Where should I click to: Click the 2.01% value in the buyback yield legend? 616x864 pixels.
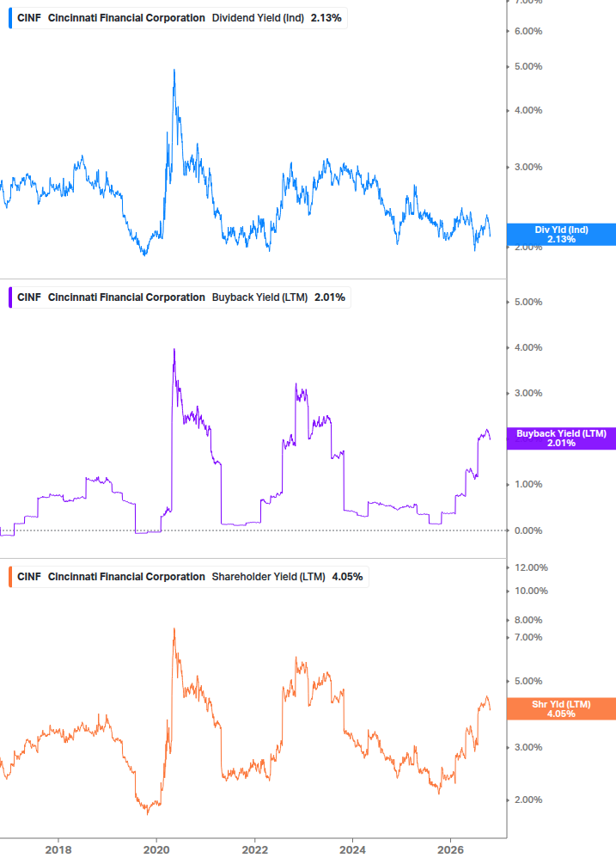pyautogui.click(x=330, y=297)
